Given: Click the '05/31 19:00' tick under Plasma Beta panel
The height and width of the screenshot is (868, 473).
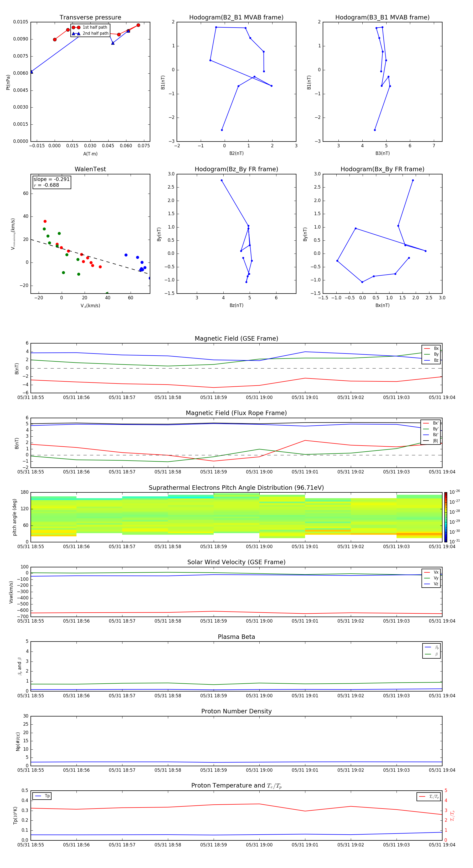Looking at the screenshot, I should [x=259, y=696].
